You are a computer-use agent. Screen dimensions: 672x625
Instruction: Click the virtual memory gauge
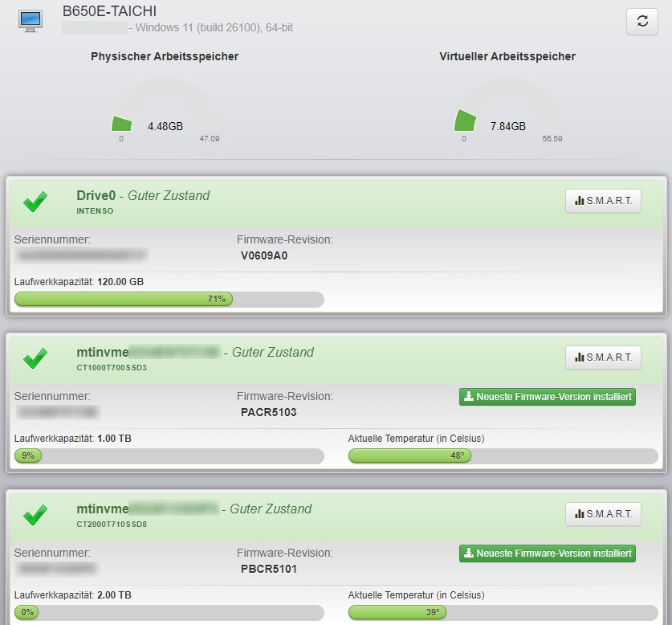tap(507, 112)
